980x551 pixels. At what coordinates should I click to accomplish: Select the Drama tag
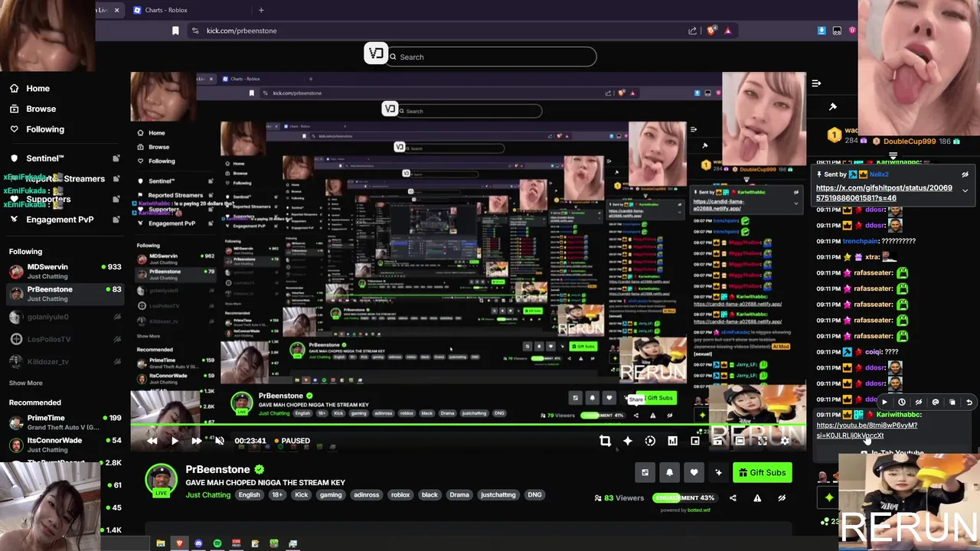(x=459, y=495)
